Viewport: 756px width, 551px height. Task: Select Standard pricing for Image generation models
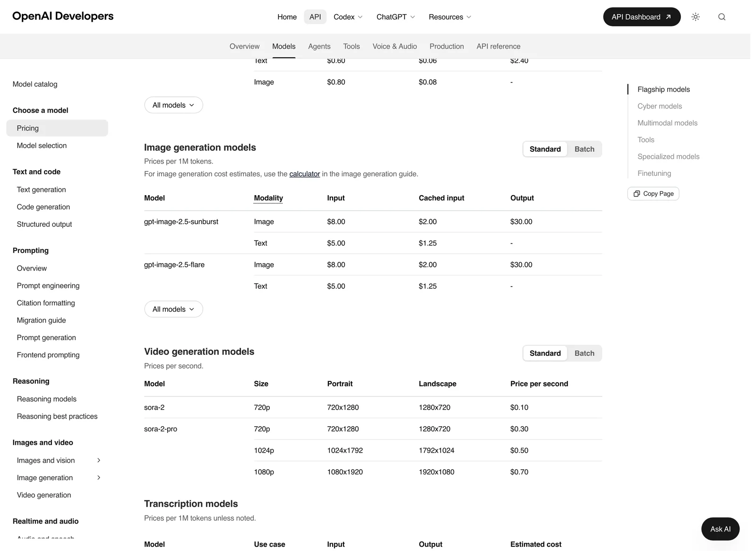(x=545, y=149)
